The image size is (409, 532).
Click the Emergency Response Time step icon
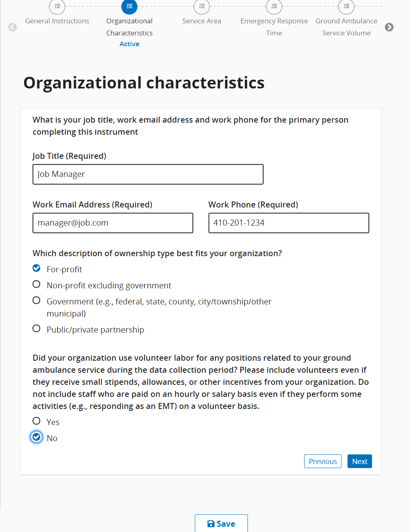tap(274, 6)
